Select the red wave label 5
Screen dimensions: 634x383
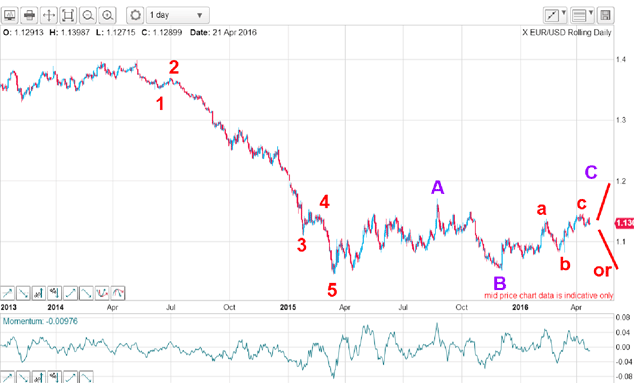[332, 290]
